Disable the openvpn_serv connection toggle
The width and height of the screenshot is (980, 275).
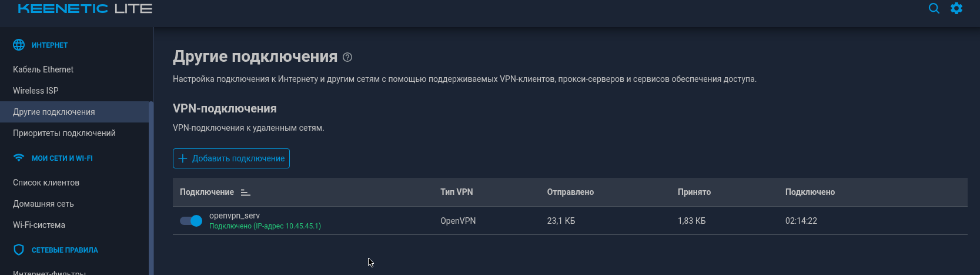pyautogui.click(x=191, y=221)
